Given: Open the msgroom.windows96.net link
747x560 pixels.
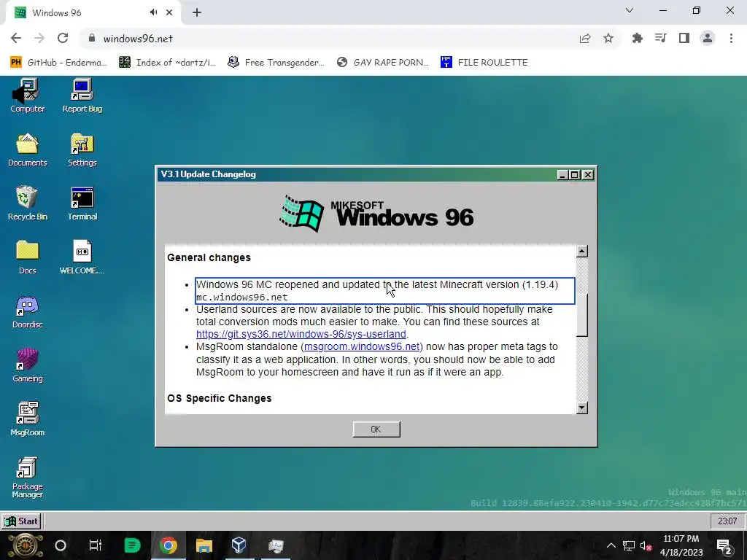Looking at the screenshot, I should [362, 346].
